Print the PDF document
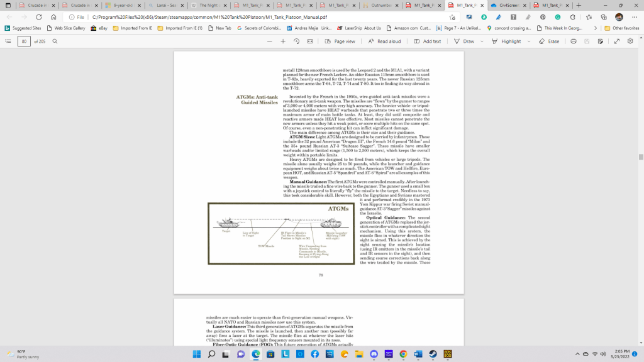The height and width of the screenshot is (362, 644). pos(573,41)
